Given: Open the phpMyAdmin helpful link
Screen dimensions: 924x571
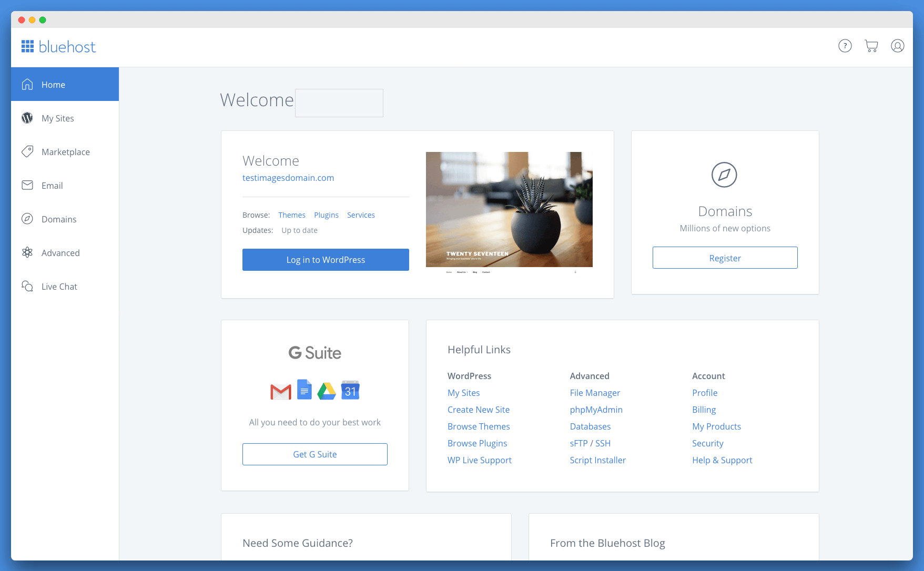Looking at the screenshot, I should coord(596,410).
